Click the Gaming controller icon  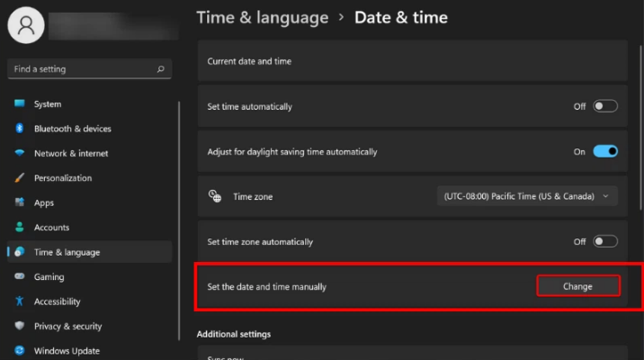pyautogui.click(x=19, y=276)
